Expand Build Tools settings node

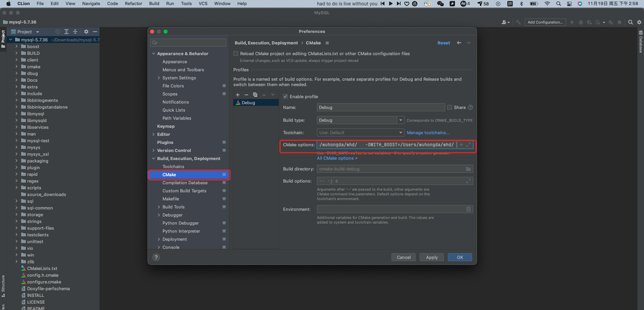159,207
